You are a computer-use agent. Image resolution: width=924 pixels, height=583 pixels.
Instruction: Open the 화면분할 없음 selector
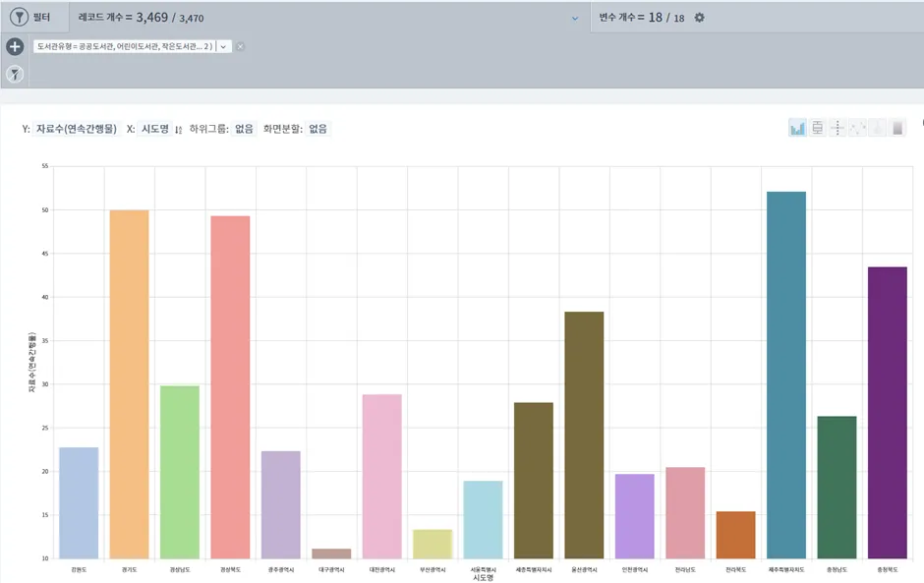tap(318, 129)
